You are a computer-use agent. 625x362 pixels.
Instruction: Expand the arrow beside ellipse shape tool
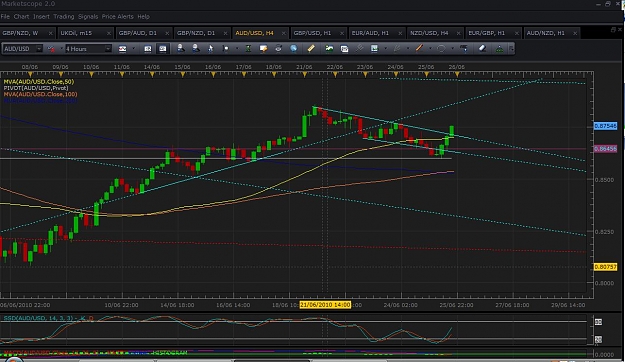click(452, 49)
